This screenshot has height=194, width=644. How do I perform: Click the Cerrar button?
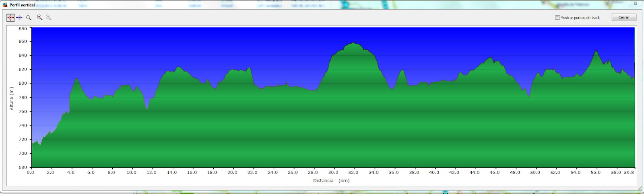(x=624, y=17)
